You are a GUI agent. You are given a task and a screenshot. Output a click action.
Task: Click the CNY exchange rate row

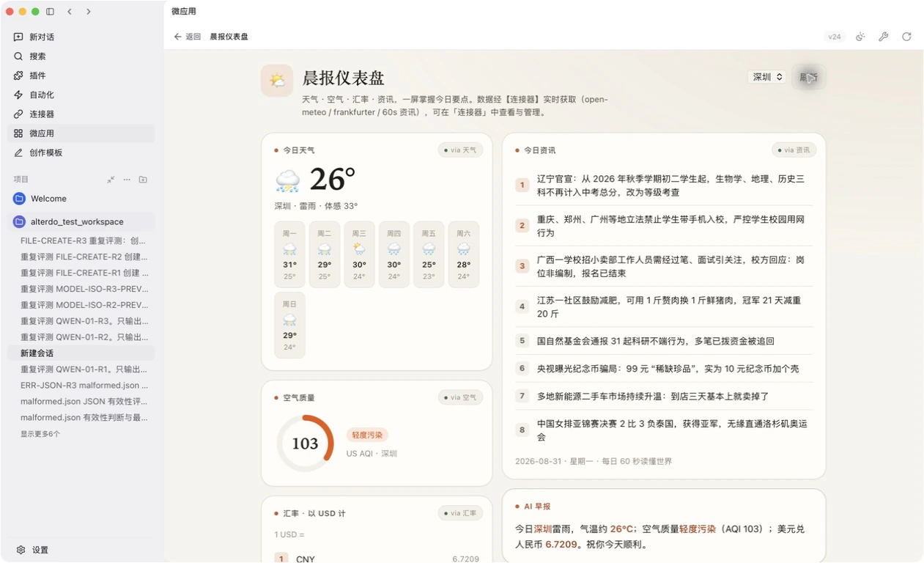(377, 559)
